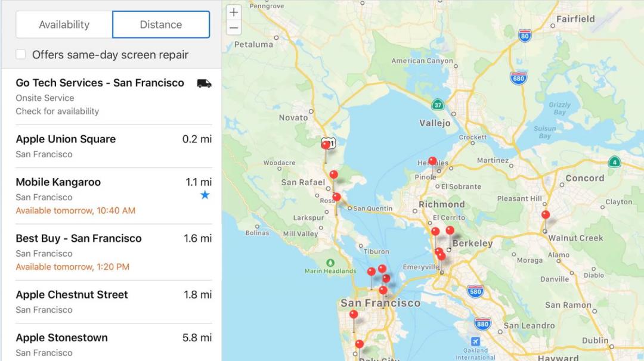The height and width of the screenshot is (361, 644).
Task: Click the Oakland International airport icon
Action: tap(475, 342)
